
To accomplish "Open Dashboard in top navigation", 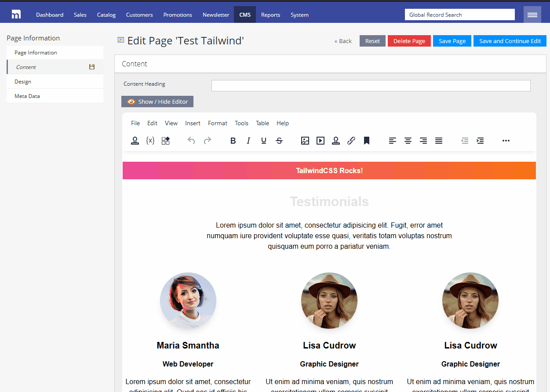I will tap(50, 15).
